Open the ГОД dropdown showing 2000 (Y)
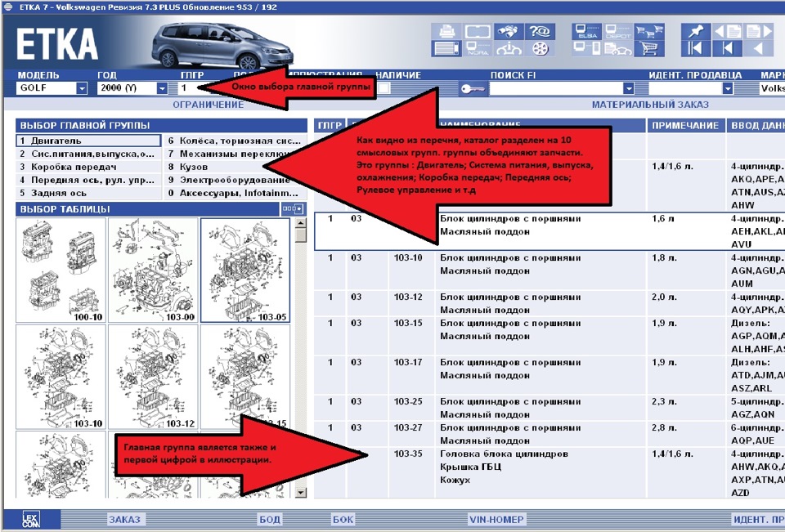 click(162, 88)
